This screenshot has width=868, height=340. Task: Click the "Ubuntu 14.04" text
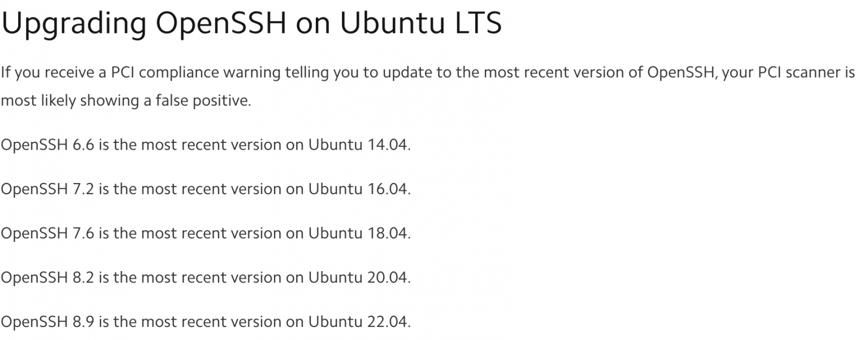(358, 145)
